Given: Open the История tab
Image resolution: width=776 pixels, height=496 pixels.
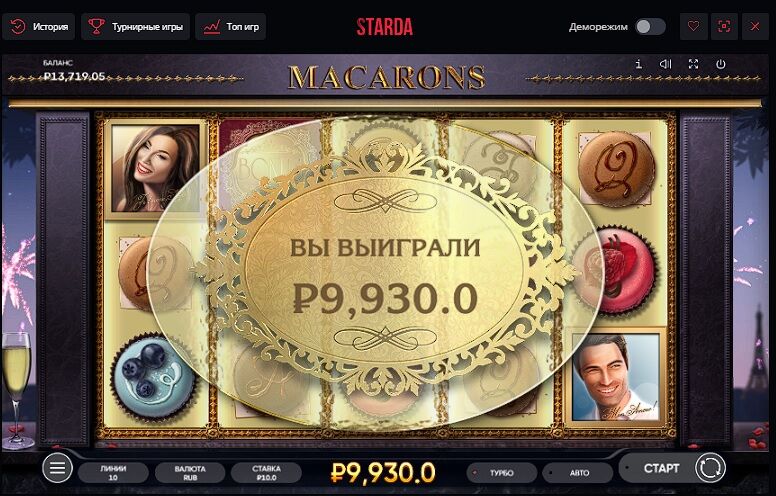Looking at the screenshot, I should click(39, 26).
